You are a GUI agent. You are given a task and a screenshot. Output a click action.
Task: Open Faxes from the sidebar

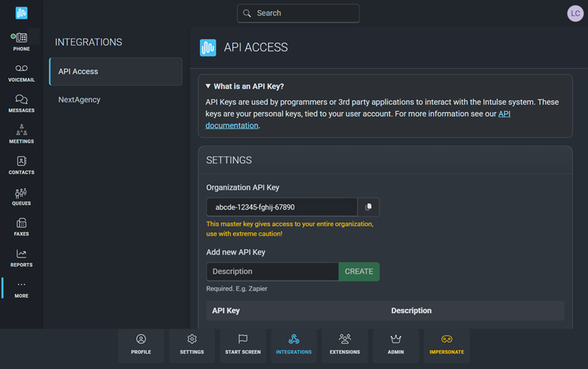tap(21, 227)
